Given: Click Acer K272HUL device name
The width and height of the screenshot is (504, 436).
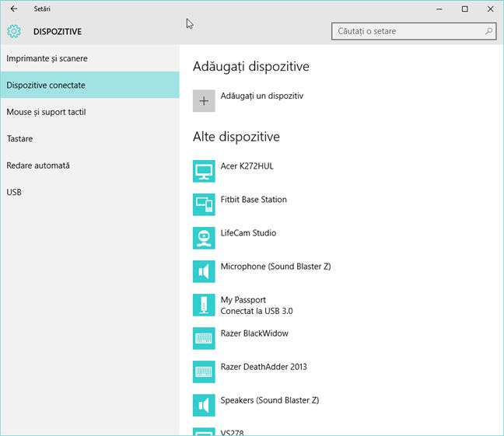Looking at the screenshot, I should click(247, 166).
